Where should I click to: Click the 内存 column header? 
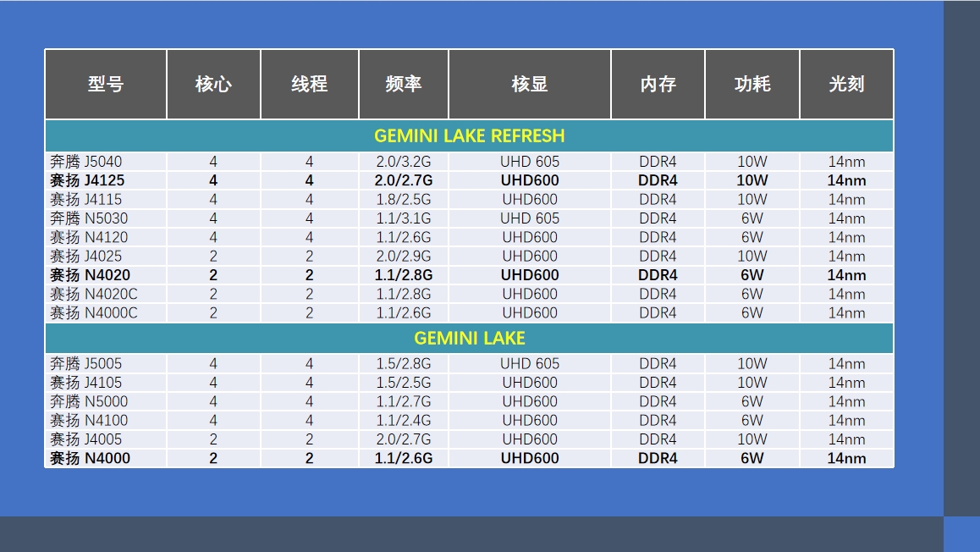[x=658, y=84]
